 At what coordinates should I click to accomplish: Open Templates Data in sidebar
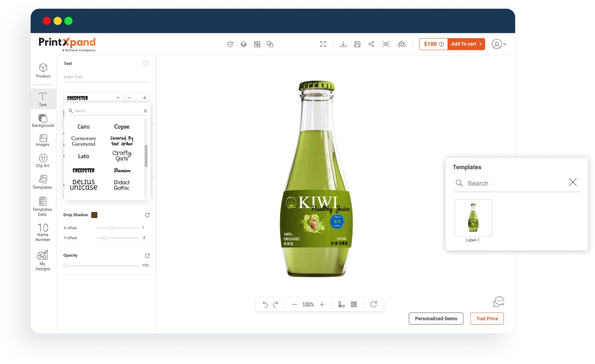click(x=42, y=206)
